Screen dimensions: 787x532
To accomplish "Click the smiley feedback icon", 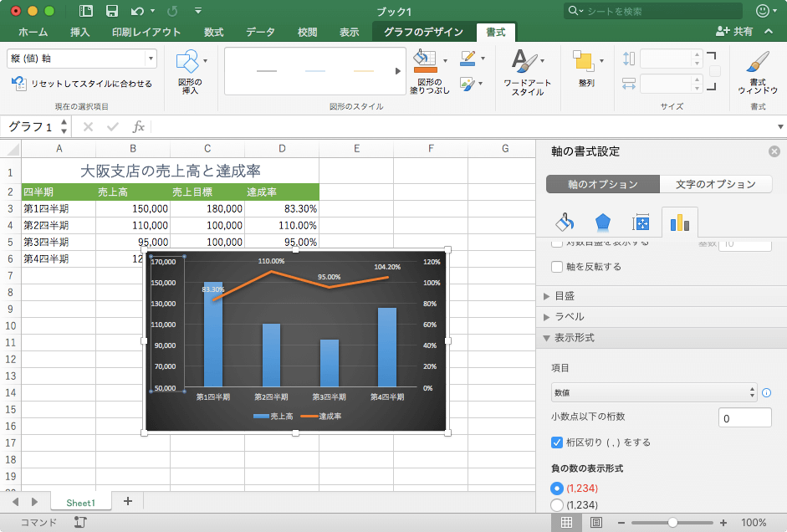I will (763, 11).
